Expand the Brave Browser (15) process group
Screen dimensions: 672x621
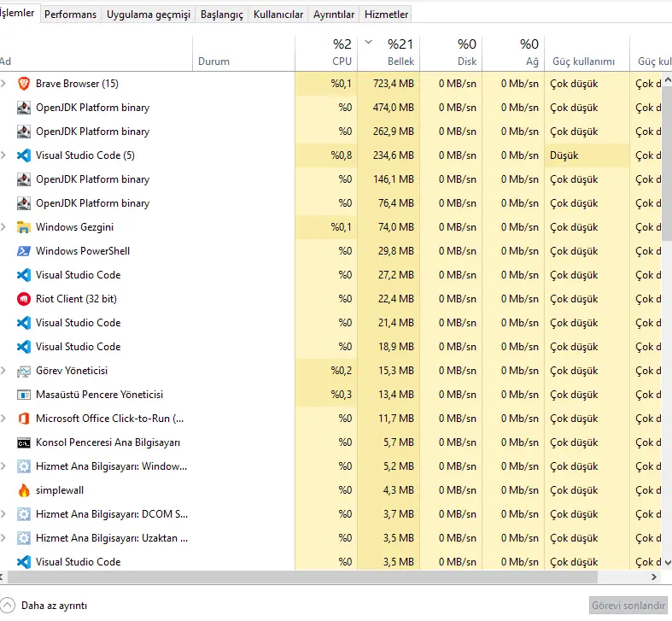(3, 84)
